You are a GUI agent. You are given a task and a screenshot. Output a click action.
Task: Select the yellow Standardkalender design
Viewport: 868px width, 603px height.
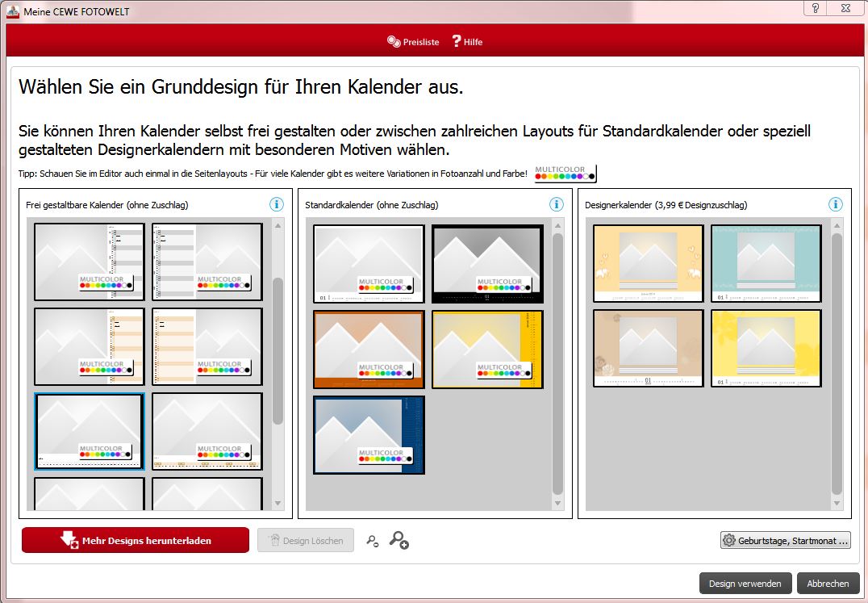tap(487, 349)
